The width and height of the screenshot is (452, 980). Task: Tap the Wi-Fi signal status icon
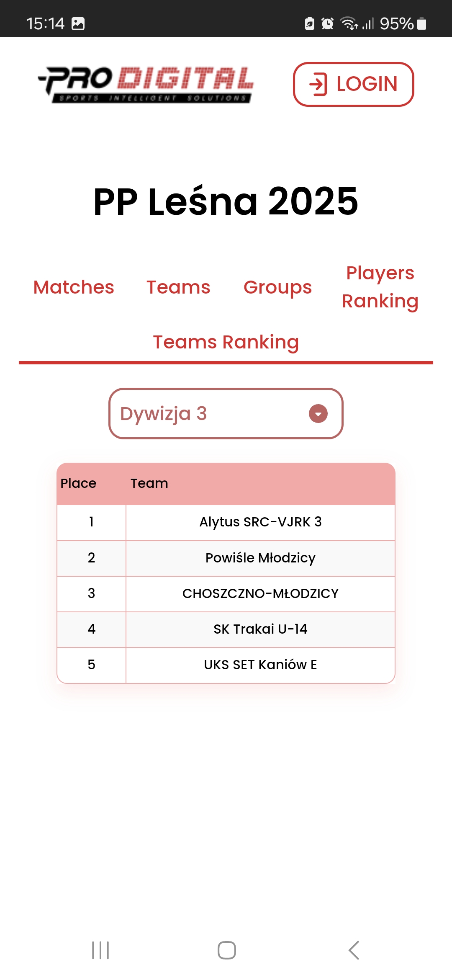pos(349,23)
